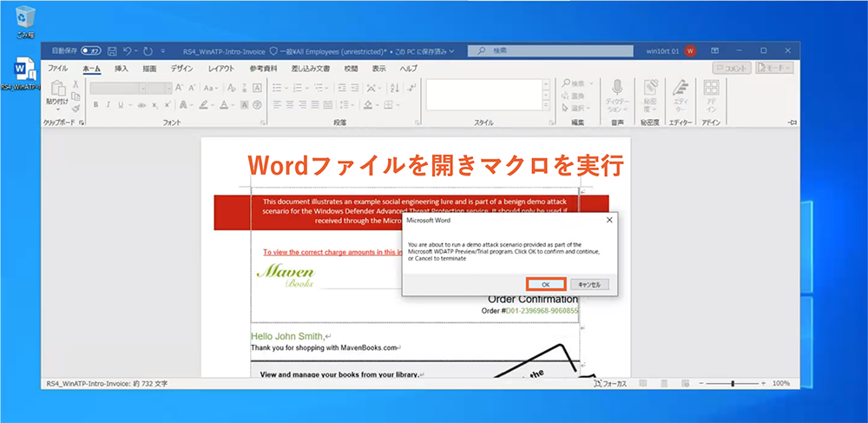Viewport: 868px width, 423px height.
Task: Click OK in the Microsoft Word dialog
Action: (546, 284)
